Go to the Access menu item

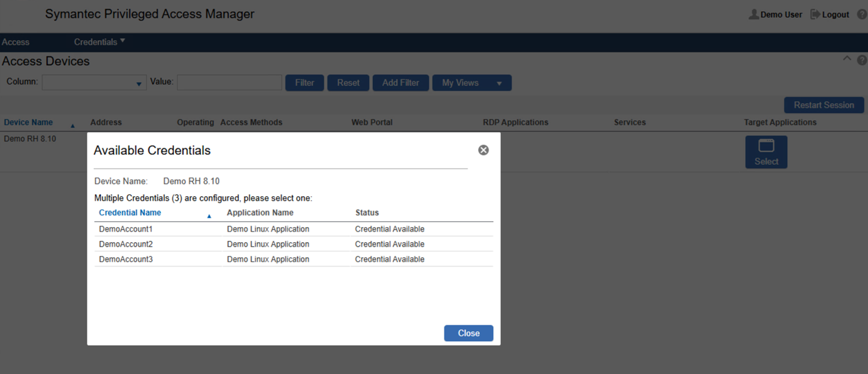16,42
